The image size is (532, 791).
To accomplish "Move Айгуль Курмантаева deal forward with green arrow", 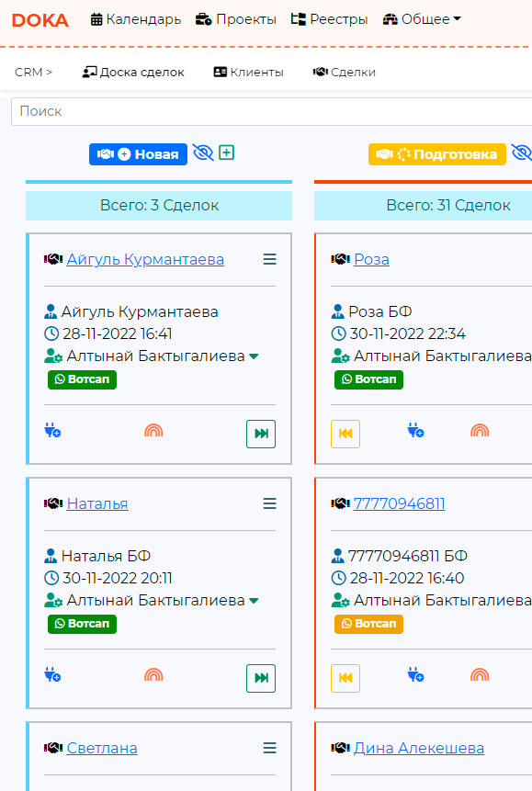I will tap(261, 434).
